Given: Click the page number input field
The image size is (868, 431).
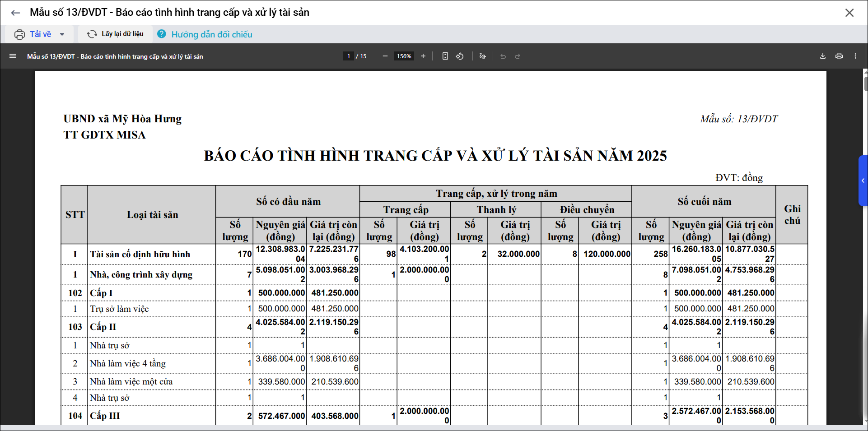Looking at the screenshot, I should tap(348, 56).
